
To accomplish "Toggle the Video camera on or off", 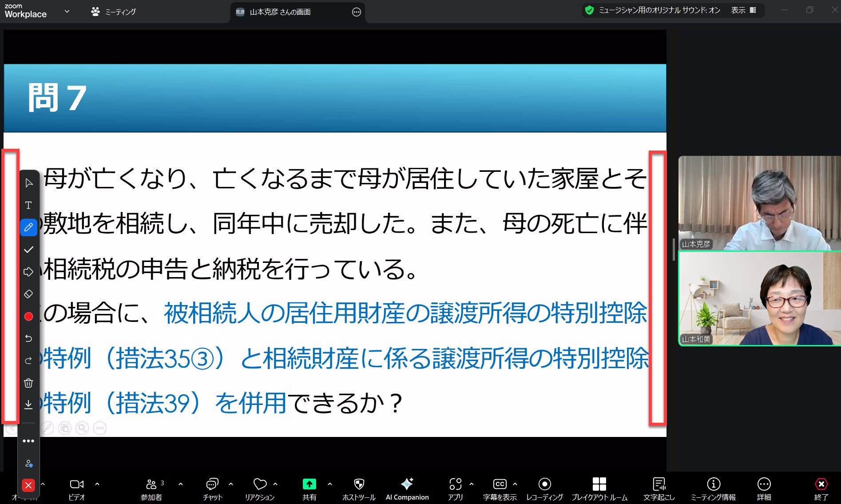I will coord(76,488).
